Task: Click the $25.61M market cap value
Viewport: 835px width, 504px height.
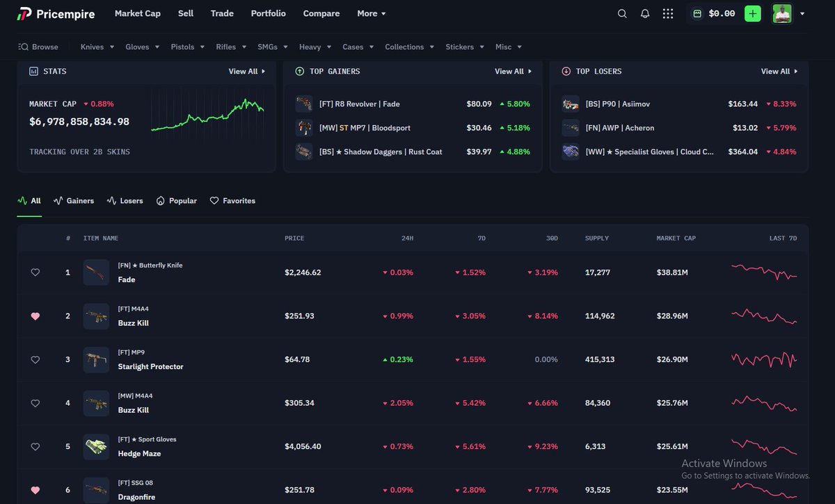Action: (x=672, y=446)
